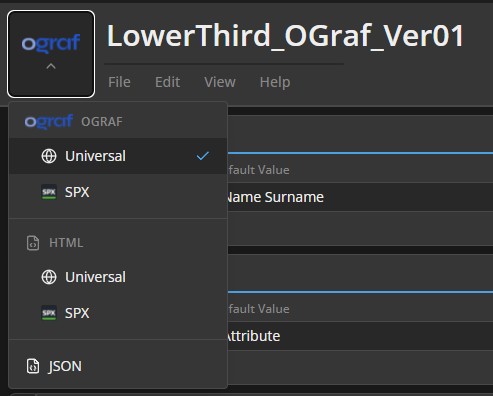Open the File menu
This screenshot has width=493, height=396.
119,82
